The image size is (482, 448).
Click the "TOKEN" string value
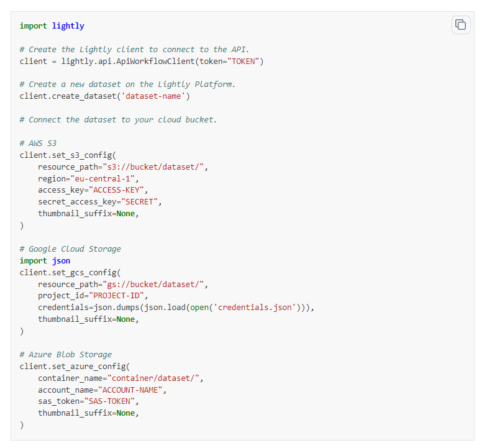243,61
